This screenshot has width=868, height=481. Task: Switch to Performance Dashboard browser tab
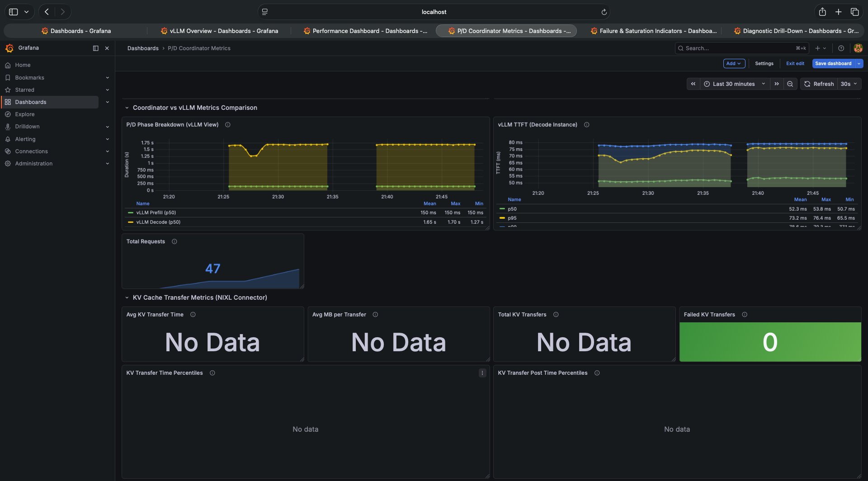[x=365, y=31]
